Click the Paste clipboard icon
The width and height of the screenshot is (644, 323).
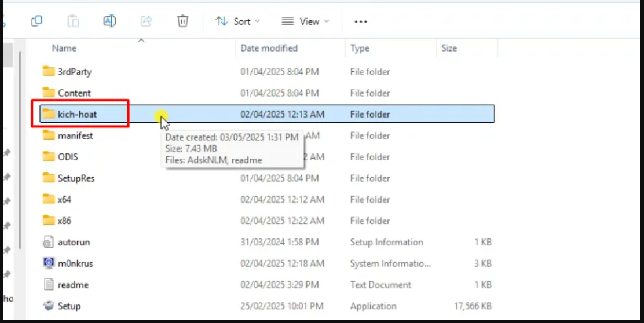[x=73, y=21]
